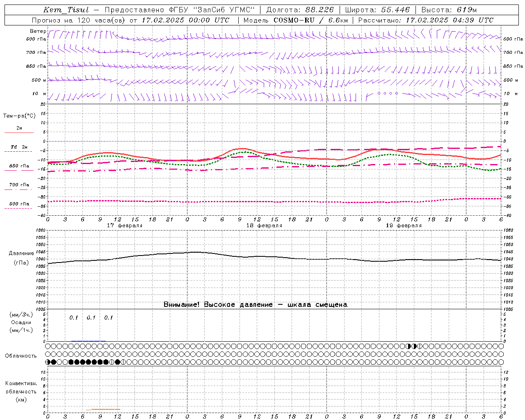Click the 17 февраля date label
The image size is (525, 420).
tap(125, 226)
